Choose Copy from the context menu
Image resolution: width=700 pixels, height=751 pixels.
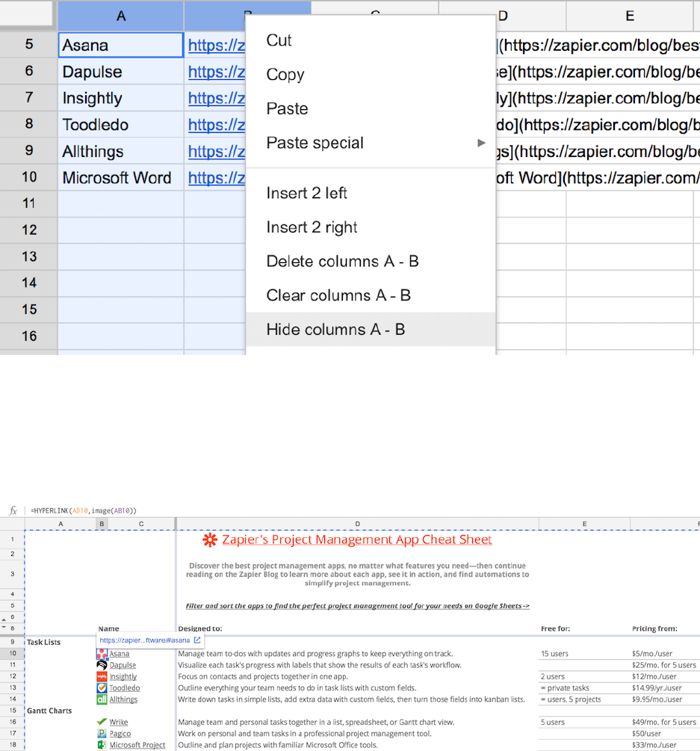point(371,74)
